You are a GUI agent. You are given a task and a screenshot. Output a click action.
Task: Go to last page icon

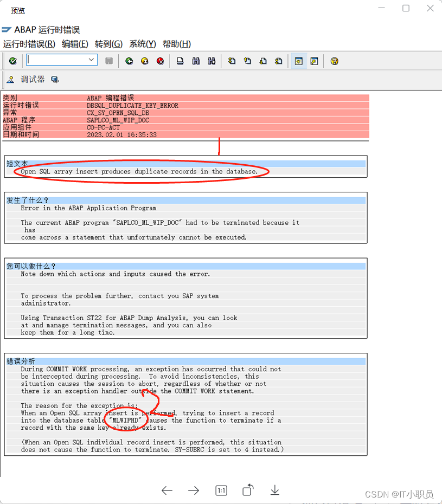(279, 61)
